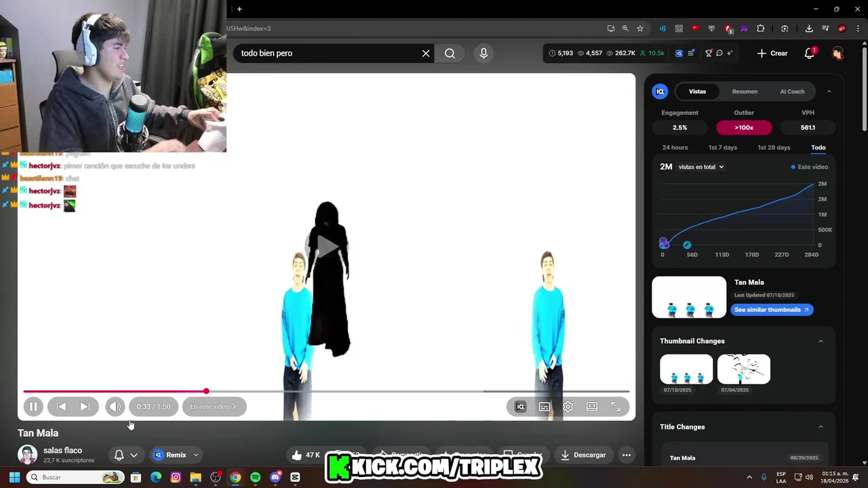Select the Vistas tab
Viewport: 868px width, 488px height.
coord(697,91)
